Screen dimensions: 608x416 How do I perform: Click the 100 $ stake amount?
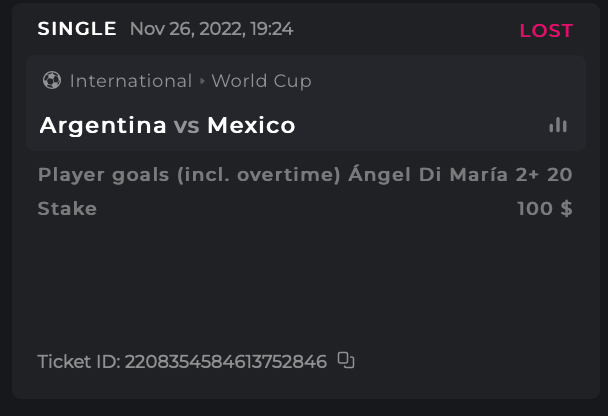tap(544, 209)
